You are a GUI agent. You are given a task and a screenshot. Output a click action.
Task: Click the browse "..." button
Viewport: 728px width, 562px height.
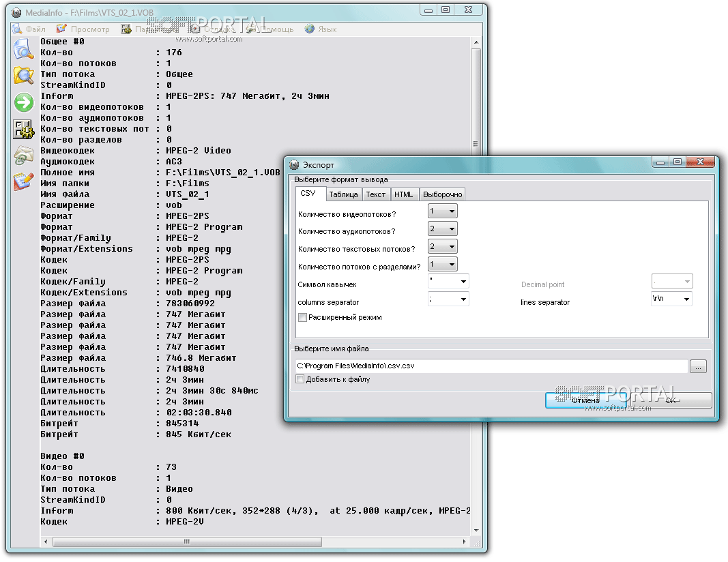click(x=698, y=366)
